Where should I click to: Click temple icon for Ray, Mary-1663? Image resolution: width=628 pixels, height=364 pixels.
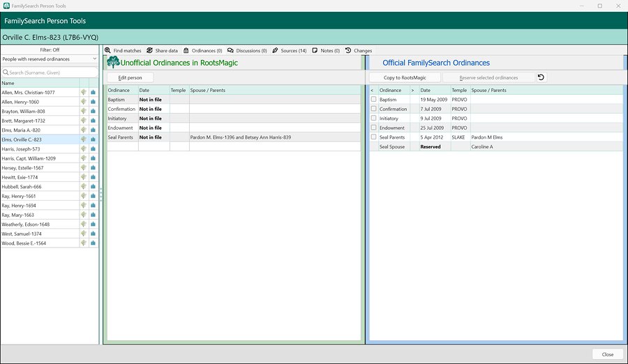(x=94, y=215)
